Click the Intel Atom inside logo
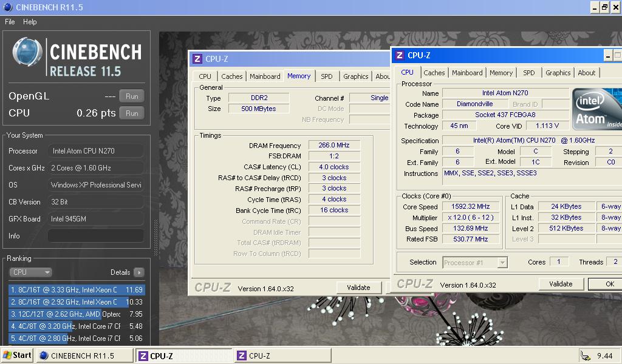Screen dimensions: 622x364 tap(596, 109)
